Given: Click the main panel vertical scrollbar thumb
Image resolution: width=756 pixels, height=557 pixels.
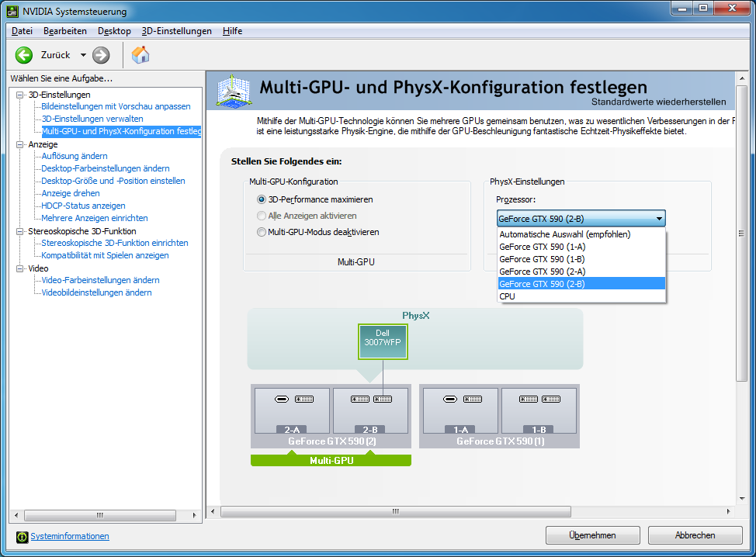Looking at the screenshot, I should click(741, 234).
